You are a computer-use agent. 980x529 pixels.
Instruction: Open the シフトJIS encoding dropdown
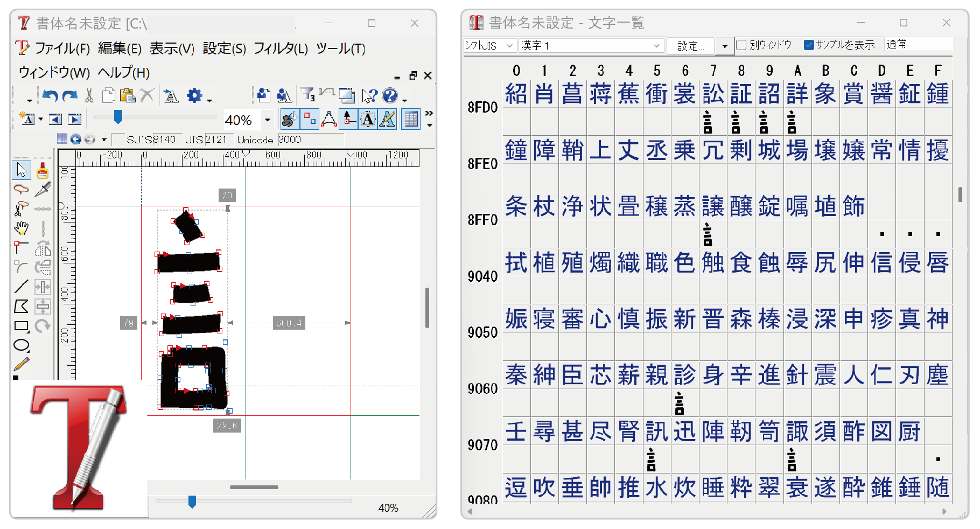click(489, 46)
